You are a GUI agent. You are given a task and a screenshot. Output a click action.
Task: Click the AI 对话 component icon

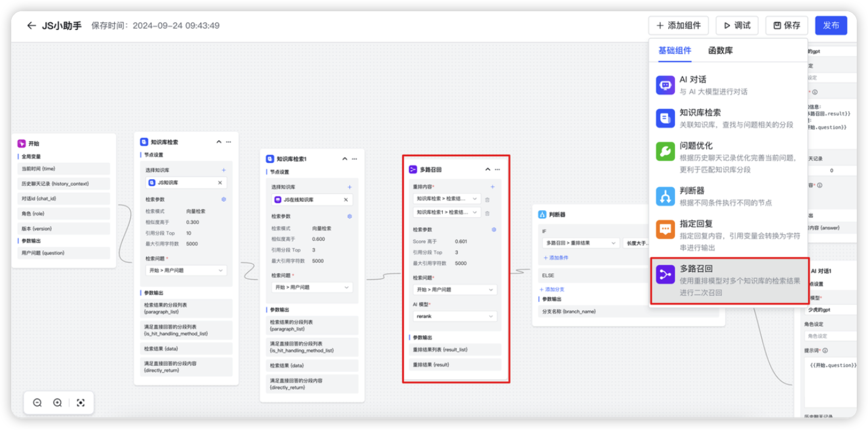coord(665,85)
